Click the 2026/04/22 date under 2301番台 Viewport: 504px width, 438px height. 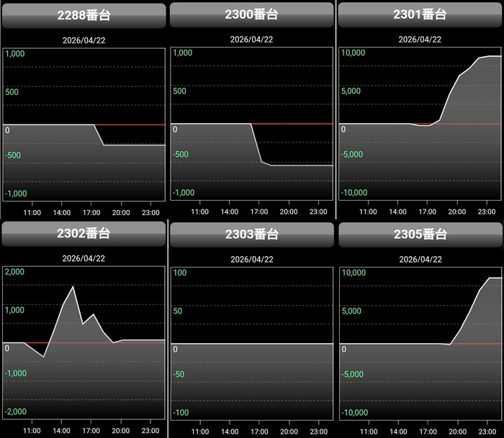coord(420,40)
